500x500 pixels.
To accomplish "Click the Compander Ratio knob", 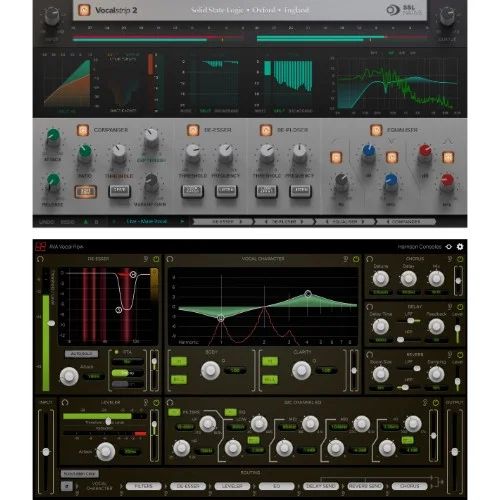I will pos(85,152).
